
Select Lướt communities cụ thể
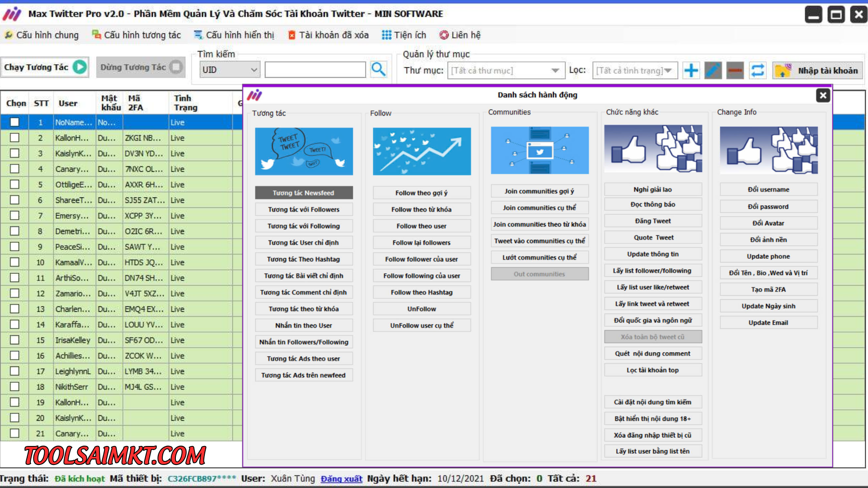[540, 258]
